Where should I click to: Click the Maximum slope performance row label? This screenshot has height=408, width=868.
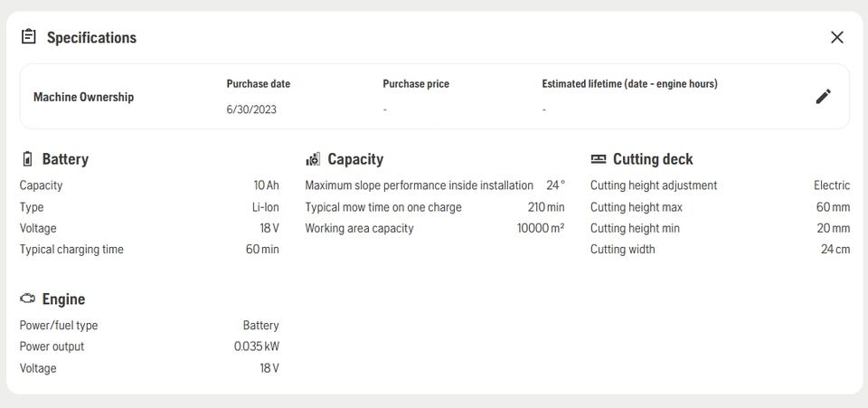(419, 185)
